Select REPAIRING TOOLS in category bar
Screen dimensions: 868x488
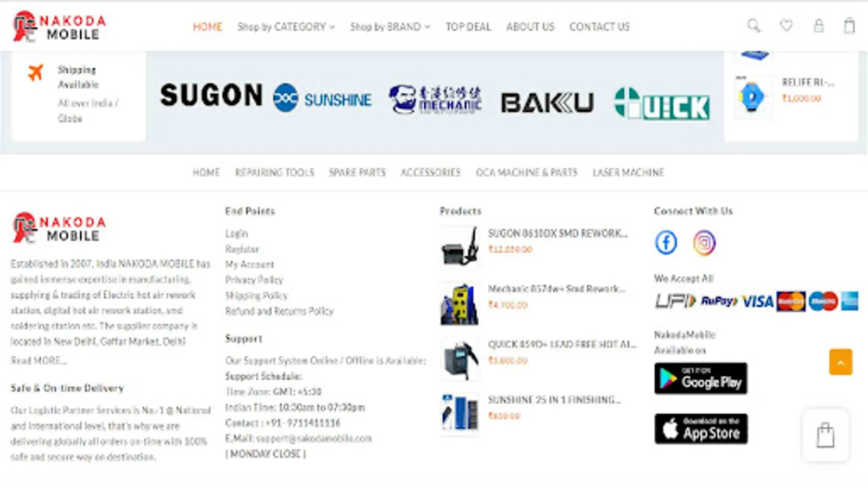point(275,172)
